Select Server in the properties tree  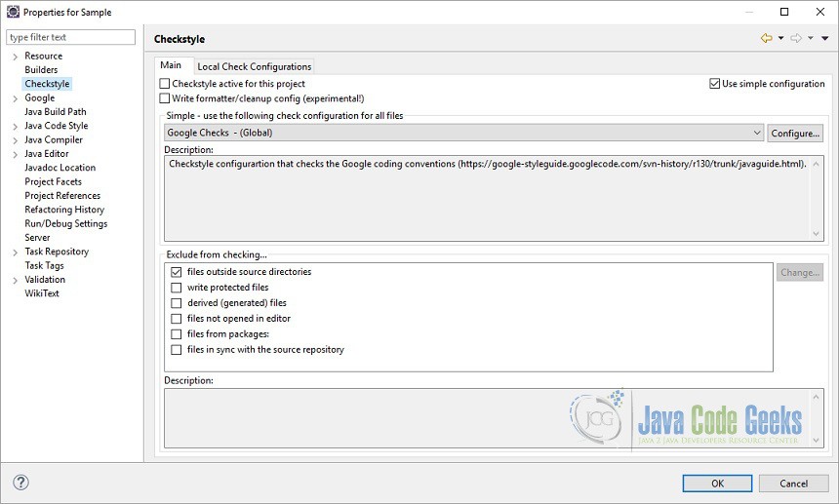pyautogui.click(x=37, y=237)
